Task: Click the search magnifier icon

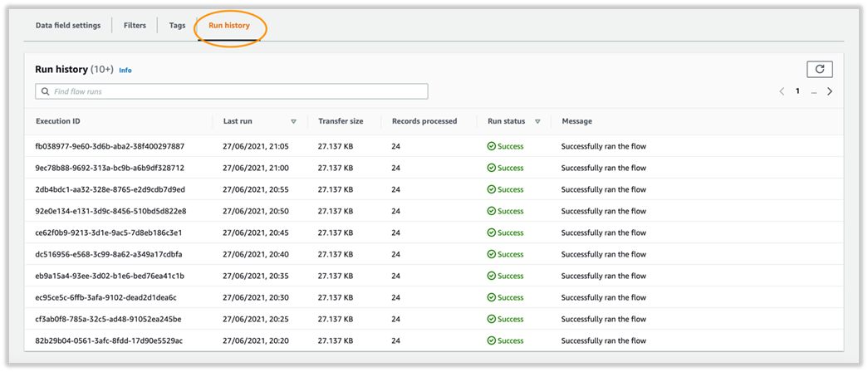Action: point(45,91)
